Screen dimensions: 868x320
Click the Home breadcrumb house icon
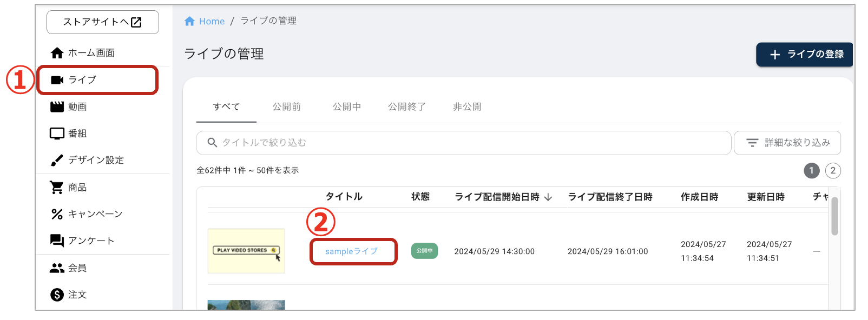pos(189,21)
